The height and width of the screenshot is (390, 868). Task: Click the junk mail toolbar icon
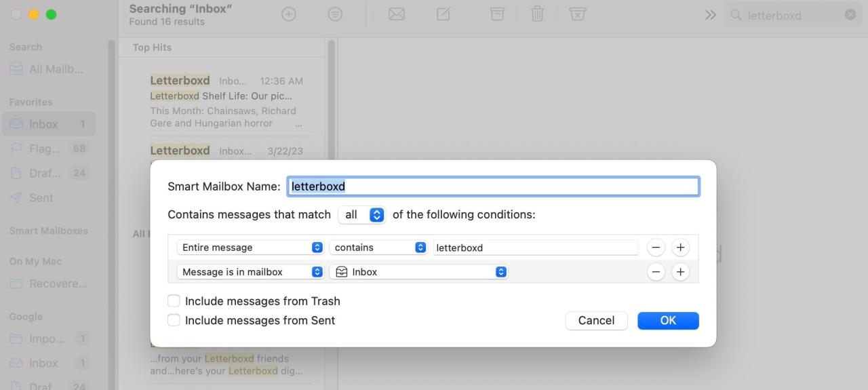click(577, 14)
